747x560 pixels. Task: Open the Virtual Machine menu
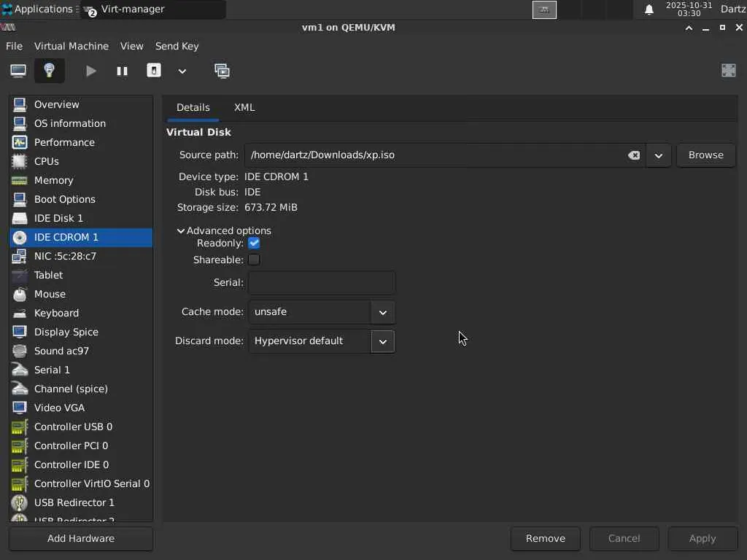[x=71, y=46]
